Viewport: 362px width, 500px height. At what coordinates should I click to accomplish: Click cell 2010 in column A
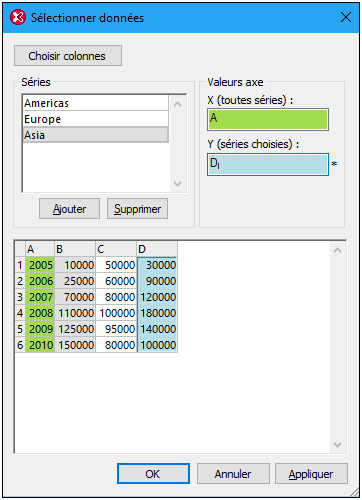tap(40, 345)
